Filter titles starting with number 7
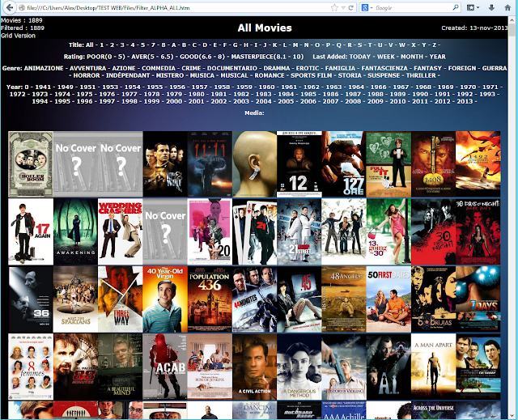 [x=153, y=45]
